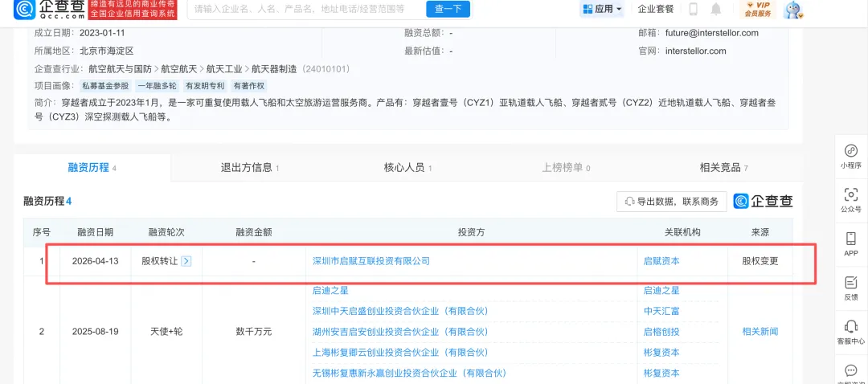Open 启迪之星 investor link
868x384 pixels.
(x=330, y=290)
